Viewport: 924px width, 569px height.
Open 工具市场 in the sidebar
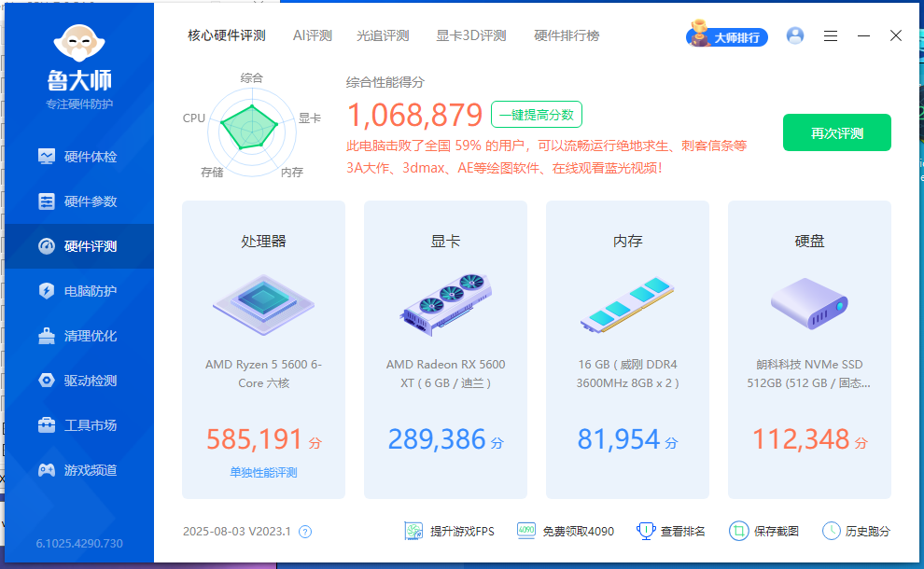pos(77,425)
